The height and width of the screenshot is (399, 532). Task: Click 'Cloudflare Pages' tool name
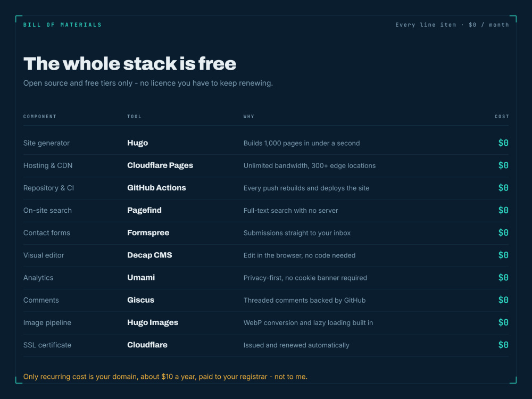tap(160, 165)
